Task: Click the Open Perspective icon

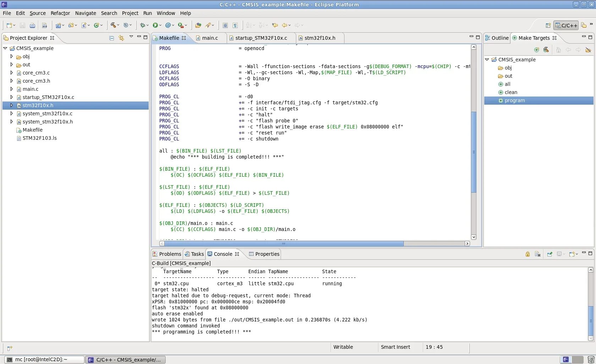Action: click(x=548, y=26)
